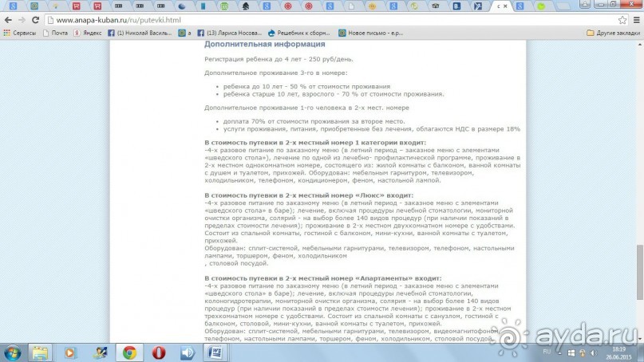
Task: Click the scrollbar up arrow
Action: coord(640,44)
